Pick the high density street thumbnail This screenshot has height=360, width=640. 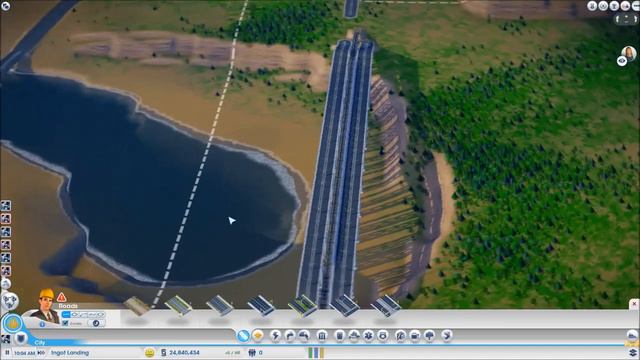pos(261,306)
